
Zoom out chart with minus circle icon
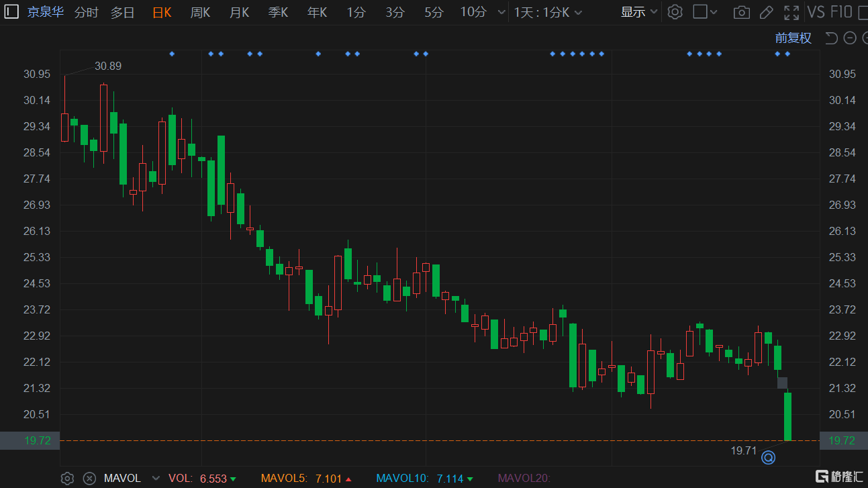click(849, 38)
